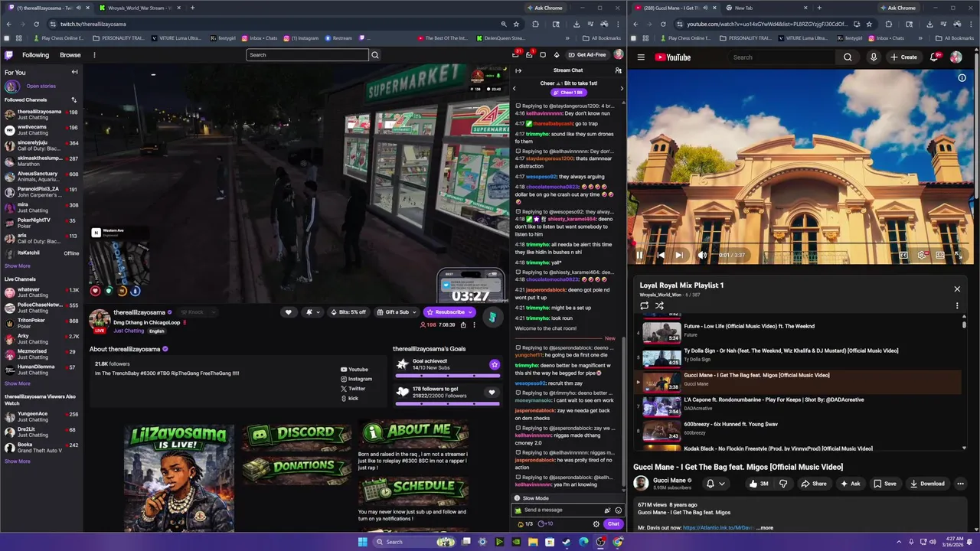Open YouTube playlist three-dot options menu
The width and height of the screenshot is (980, 551).
(x=957, y=305)
